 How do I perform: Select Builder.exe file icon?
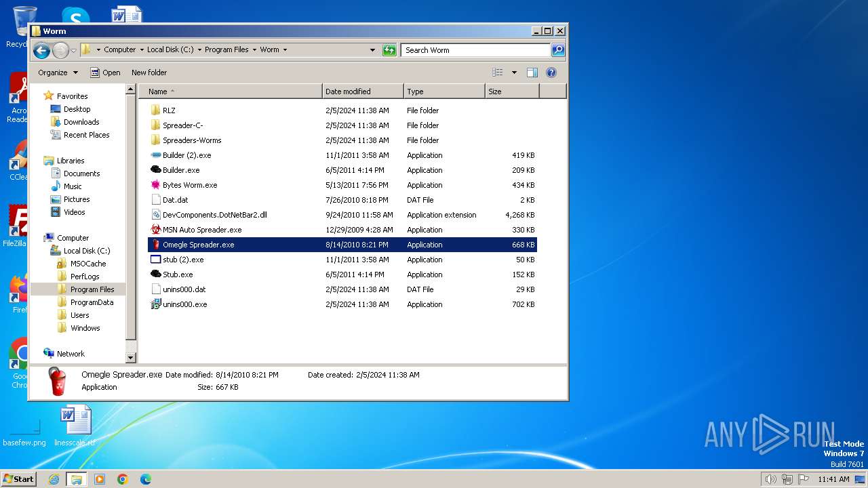(x=155, y=170)
